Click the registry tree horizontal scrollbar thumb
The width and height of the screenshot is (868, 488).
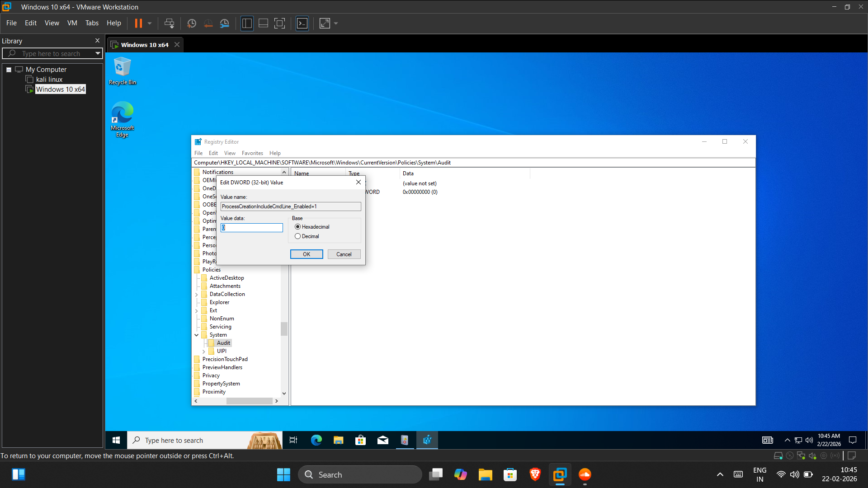249,401
